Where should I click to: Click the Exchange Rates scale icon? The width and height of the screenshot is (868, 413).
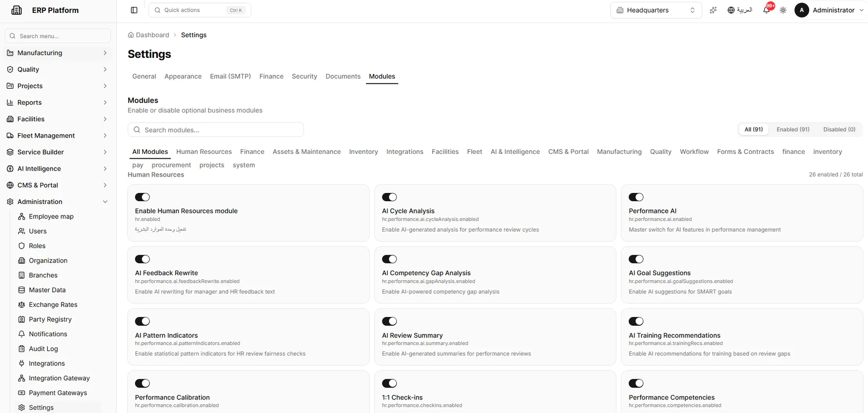pyautogui.click(x=22, y=305)
